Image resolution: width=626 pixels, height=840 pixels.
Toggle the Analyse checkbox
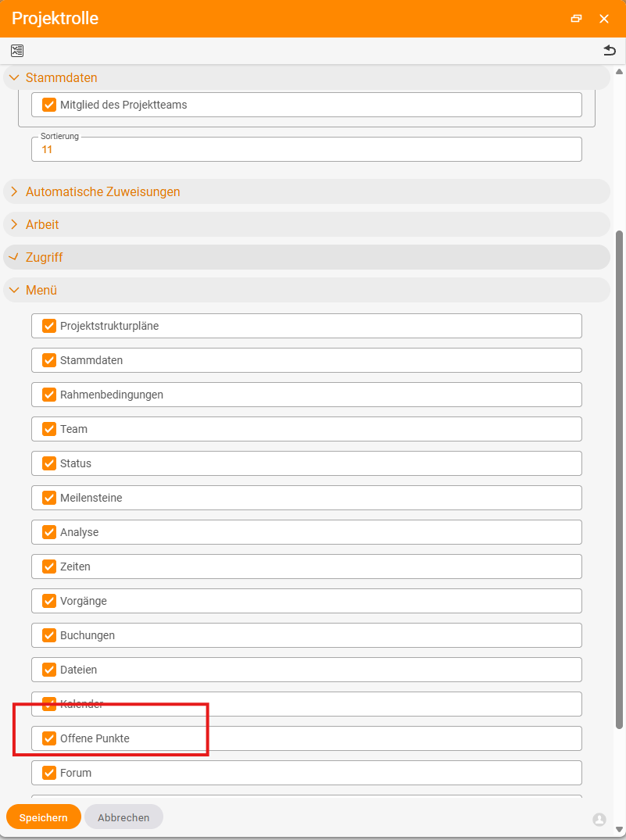click(x=48, y=532)
